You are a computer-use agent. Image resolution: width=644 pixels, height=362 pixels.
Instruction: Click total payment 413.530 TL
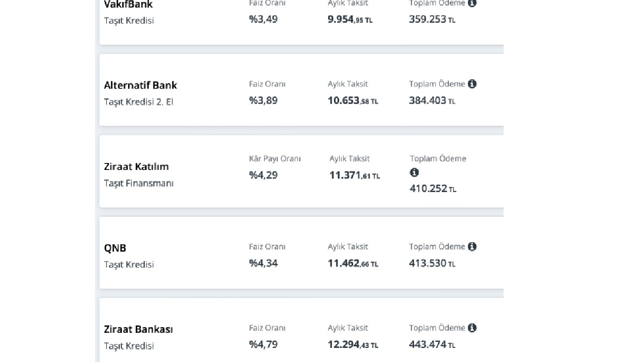432,263
